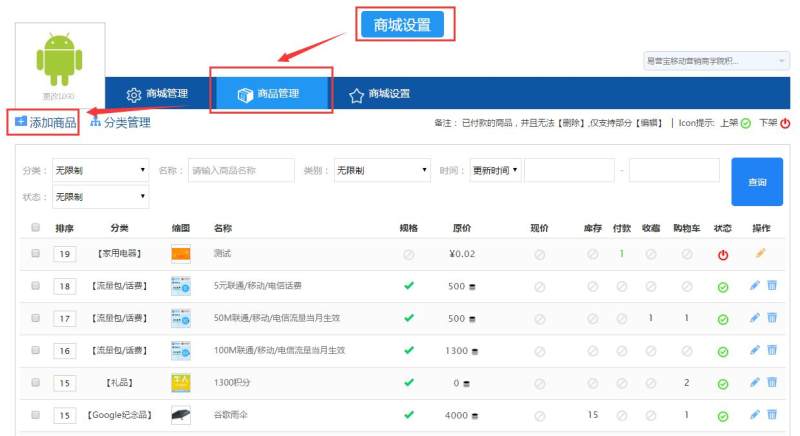Open the 更新时间 time type dropdown
The image size is (800, 436).
coord(495,171)
